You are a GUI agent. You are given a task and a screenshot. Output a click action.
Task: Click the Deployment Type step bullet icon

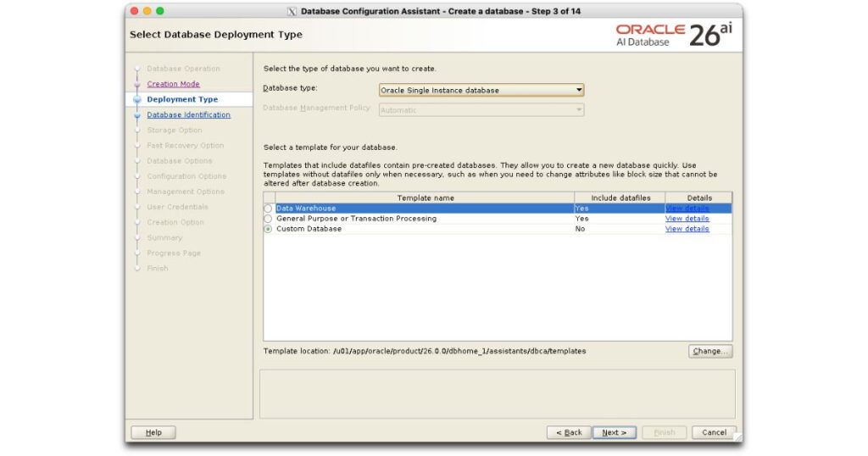137,100
